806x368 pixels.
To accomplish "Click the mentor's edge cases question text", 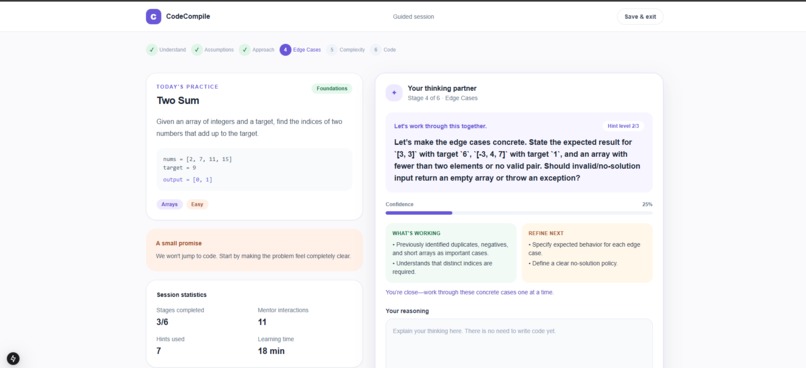I will 517,160.
